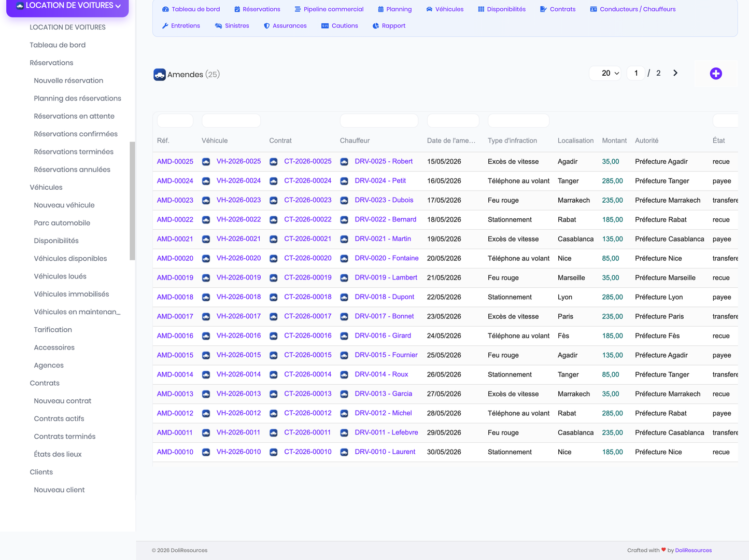Open Cautions tab
Image resolution: width=749 pixels, height=560 pixels.
340,26
